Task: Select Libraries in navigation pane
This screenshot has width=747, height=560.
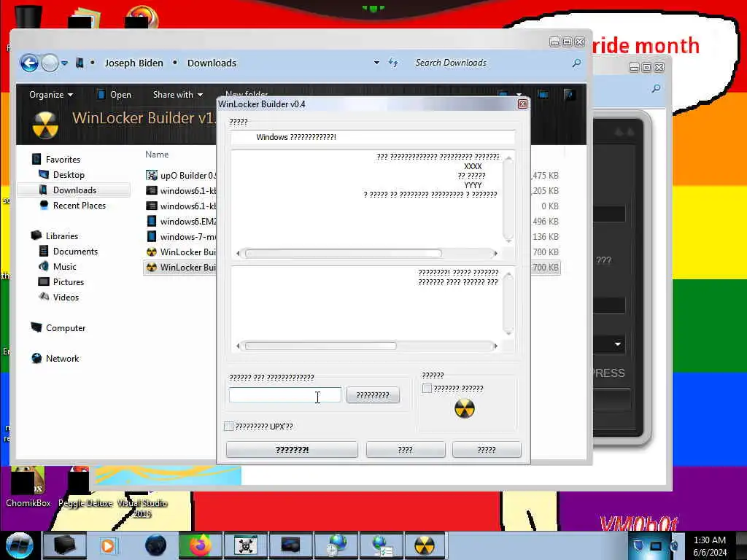Action: click(x=55, y=236)
